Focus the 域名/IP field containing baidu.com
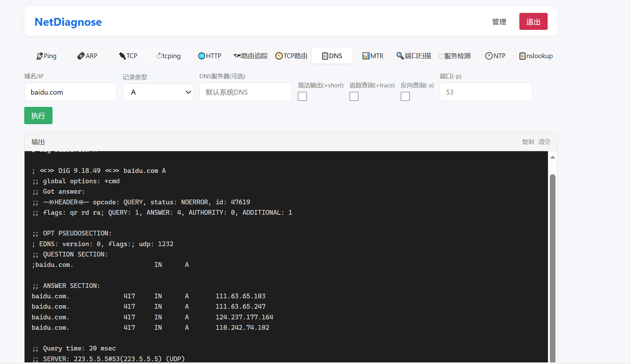The width and height of the screenshot is (631, 364). tap(70, 92)
